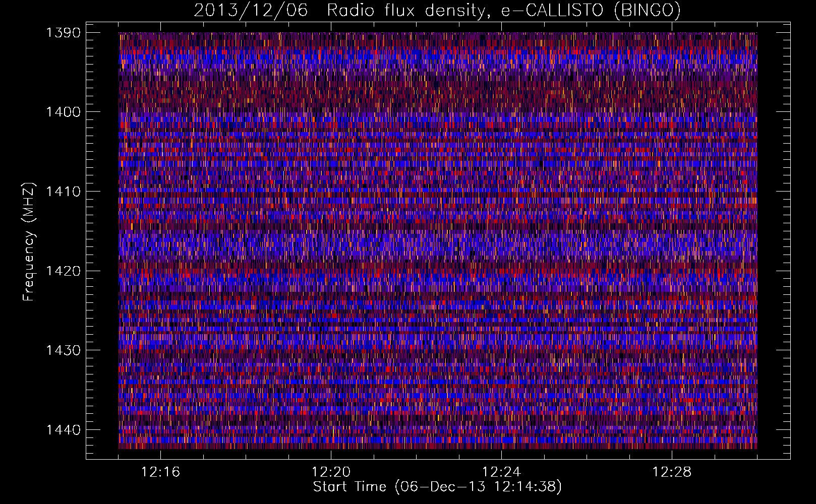Click the 1390 frequency tick label
Screen dimensions: 816x504
pyautogui.click(x=64, y=33)
